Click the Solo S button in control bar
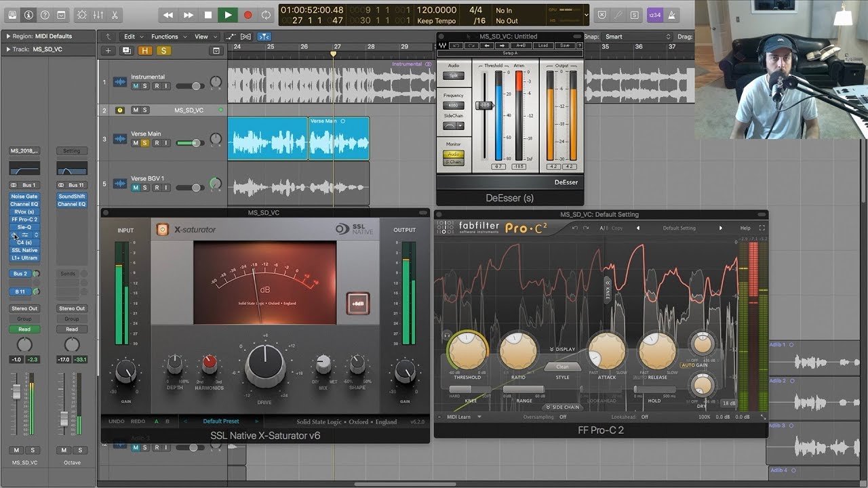Screen dimensions: 868x488 635,15
